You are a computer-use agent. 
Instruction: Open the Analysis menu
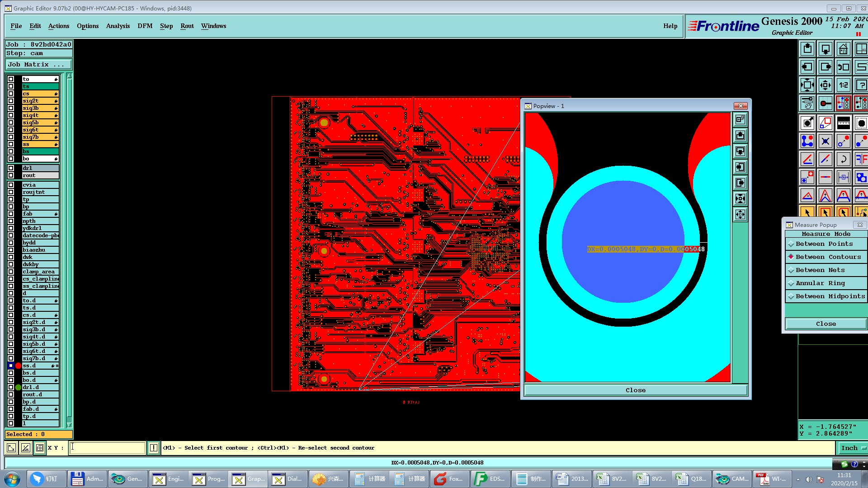[x=118, y=26]
